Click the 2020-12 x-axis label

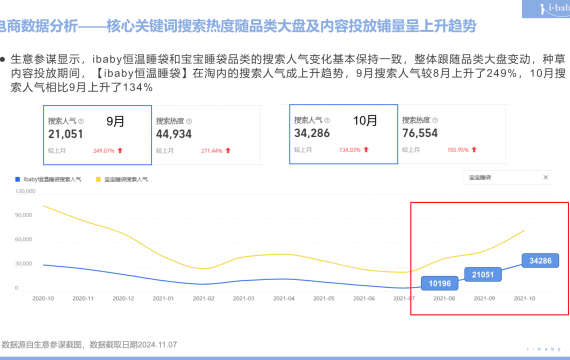pyautogui.click(x=123, y=299)
